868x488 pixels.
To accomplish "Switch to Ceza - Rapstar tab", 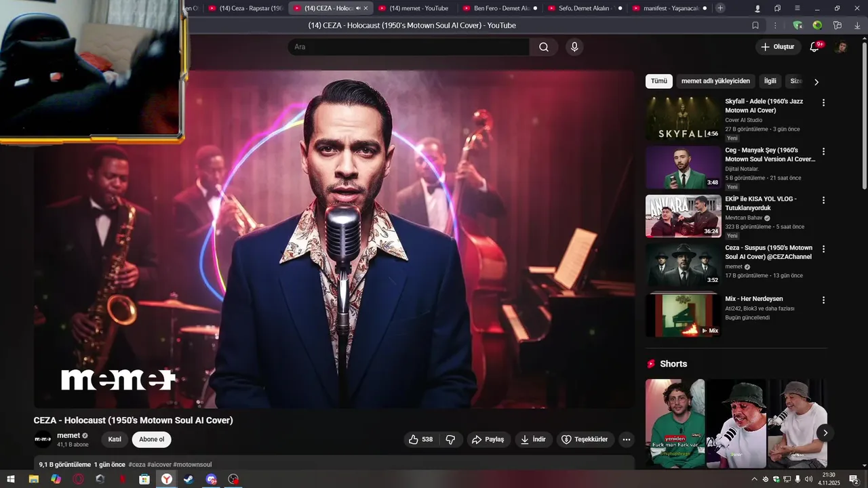I will point(244,8).
